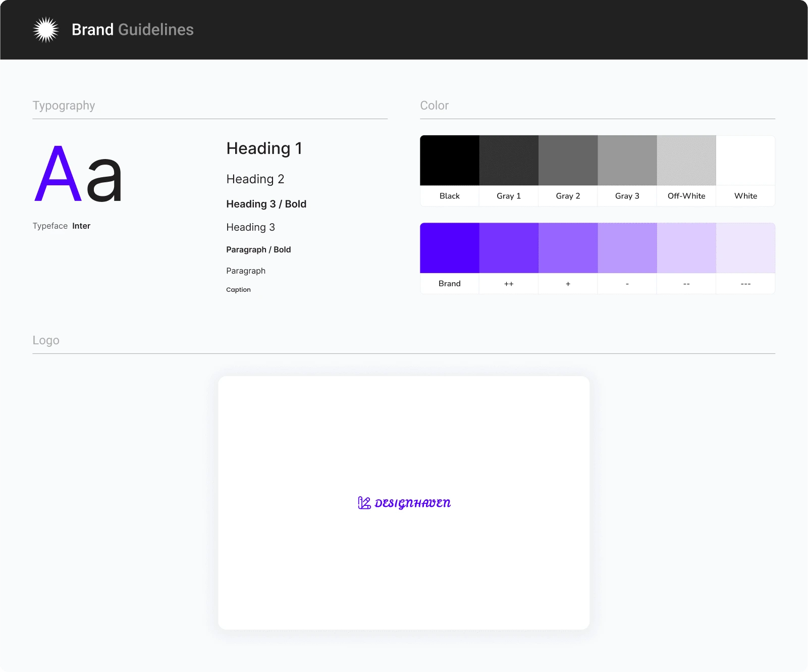Viewport: 808px width, 672px height.
Task: Click the Brand swatch label
Action: [450, 284]
